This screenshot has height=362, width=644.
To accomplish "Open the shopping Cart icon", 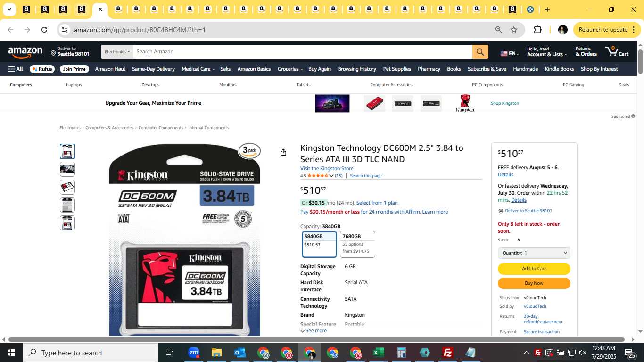I will [x=617, y=51].
